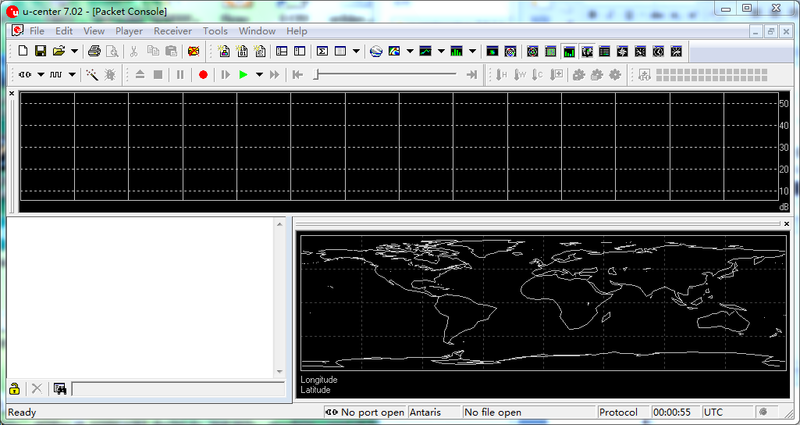Open the autobauding magic wand tool
The image size is (800, 425).
coord(92,75)
